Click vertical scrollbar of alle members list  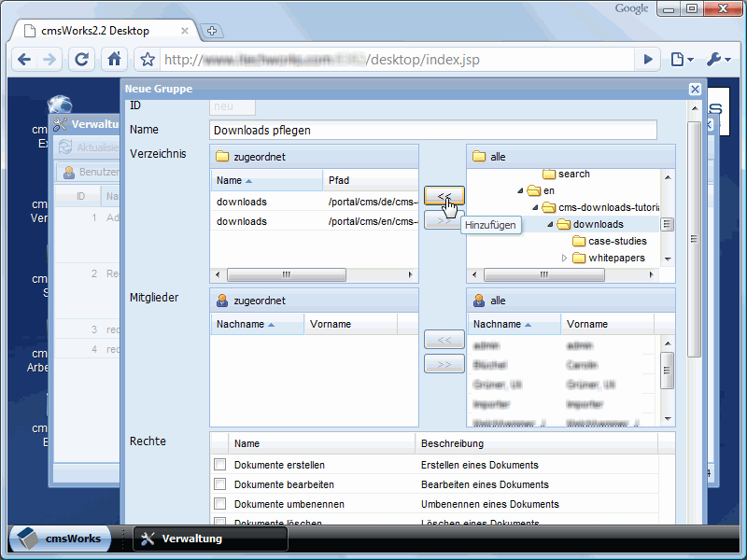668,371
